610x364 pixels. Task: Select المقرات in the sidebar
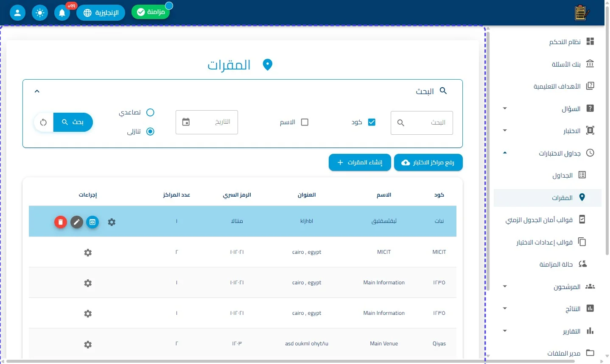pyautogui.click(x=548, y=198)
